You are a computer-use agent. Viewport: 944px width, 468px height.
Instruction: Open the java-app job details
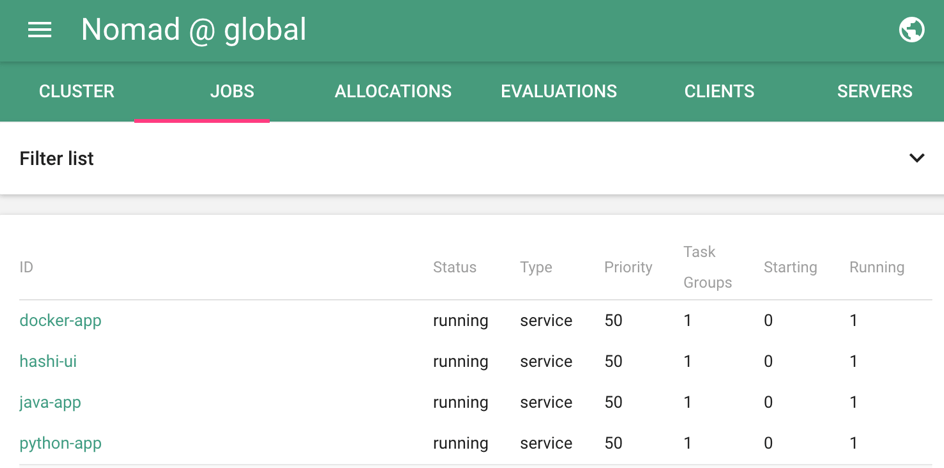[50, 403]
